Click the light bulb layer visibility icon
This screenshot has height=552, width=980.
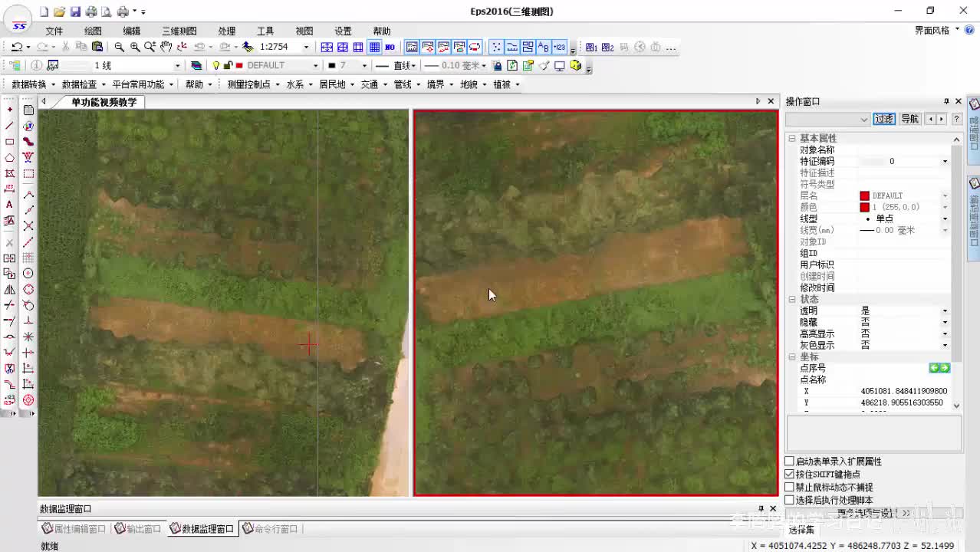coord(216,66)
